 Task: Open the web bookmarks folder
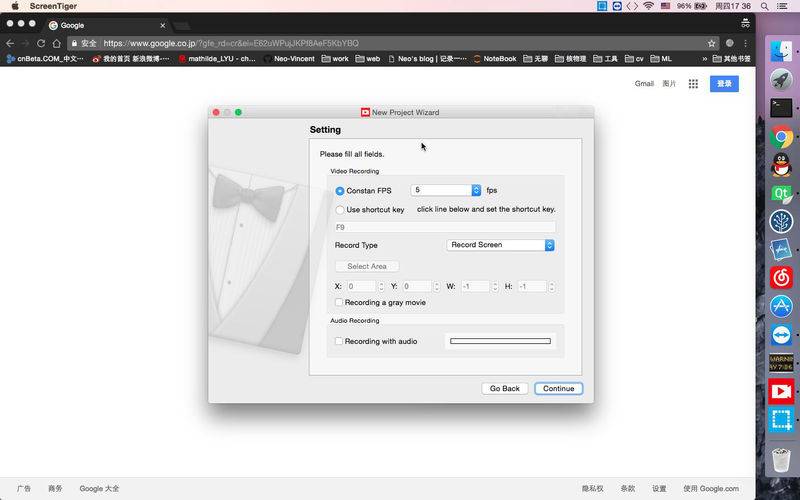368,59
